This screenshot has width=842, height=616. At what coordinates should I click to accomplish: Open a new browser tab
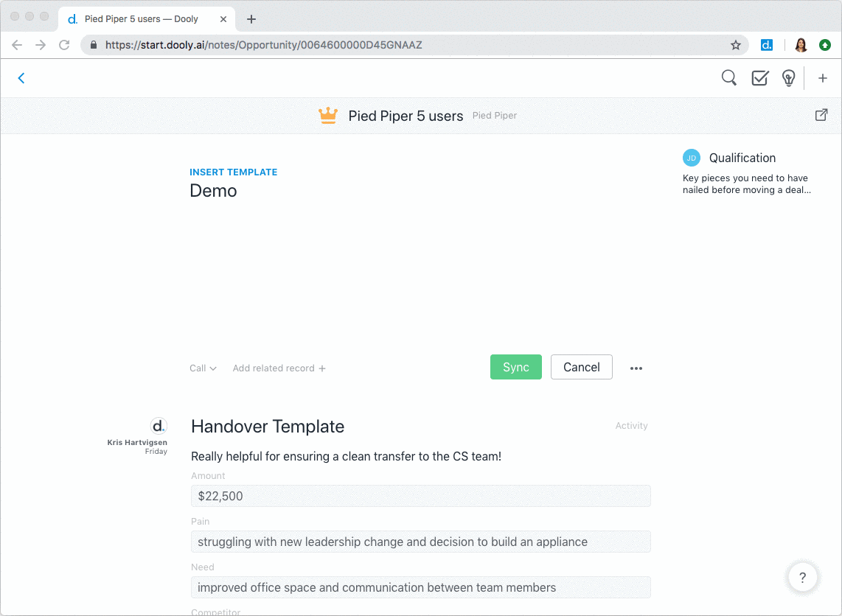click(251, 19)
